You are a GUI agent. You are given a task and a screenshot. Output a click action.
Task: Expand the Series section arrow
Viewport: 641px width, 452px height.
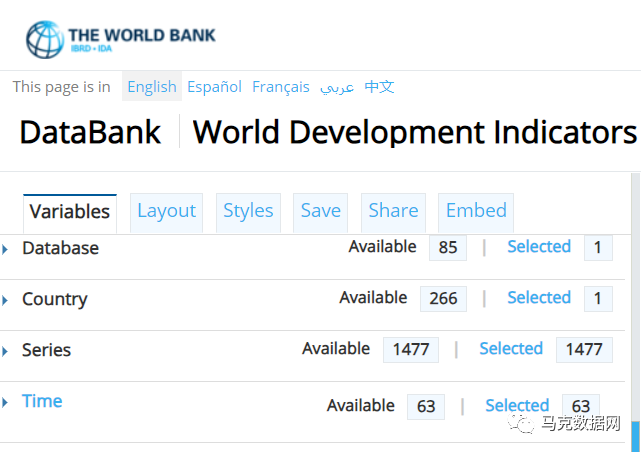(5, 351)
